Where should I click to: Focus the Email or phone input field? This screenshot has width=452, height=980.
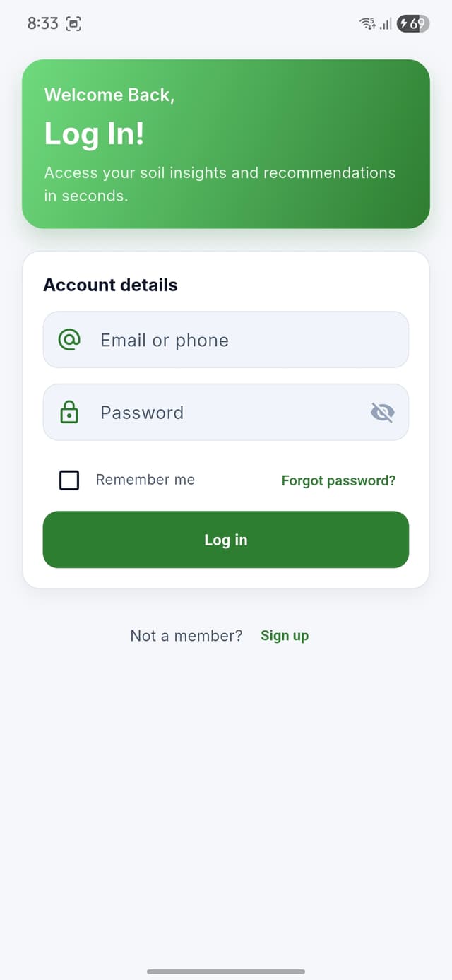pyautogui.click(x=226, y=340)
